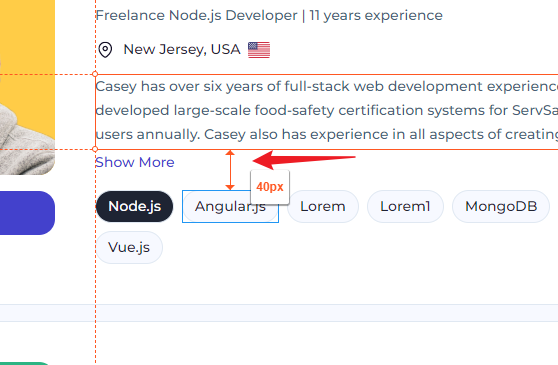
Task: Click the New Jersey, USA location text
Action: click(x=182, y=49)
